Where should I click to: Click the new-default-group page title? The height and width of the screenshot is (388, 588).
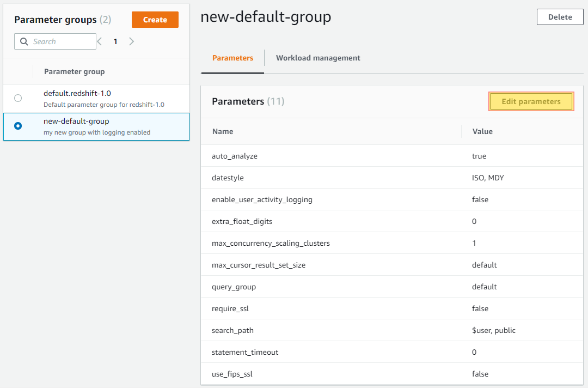pyautogui.click(x=266, y=17)
